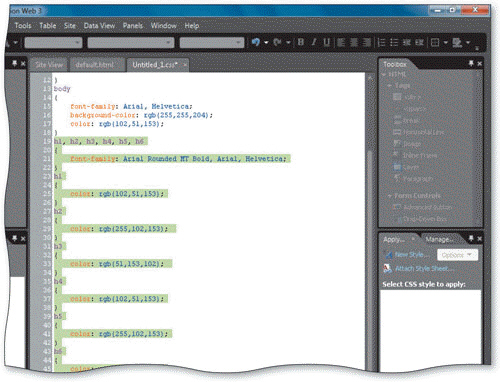The height and width of the screenshot is (382, 500).
Task: Open the Options dropdown button
Action: (x=457, y=255)
